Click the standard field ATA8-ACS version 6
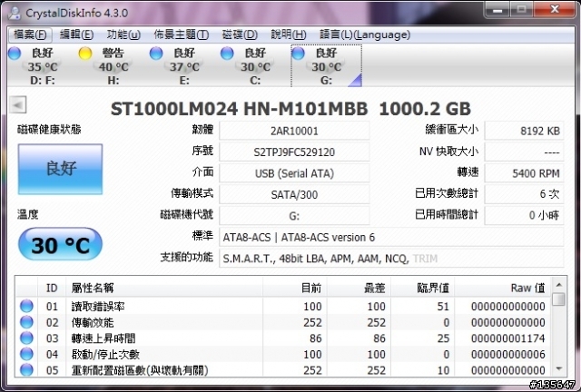Image resolution: width=581 pixels, height=392 pixels. point(391,237)
